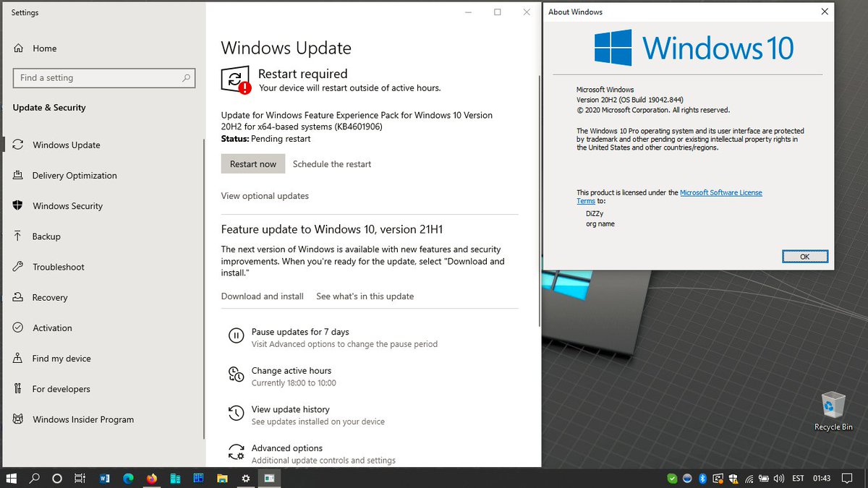
Task: Open the blue grid app beside File Explorer
Action: point(198,479)
